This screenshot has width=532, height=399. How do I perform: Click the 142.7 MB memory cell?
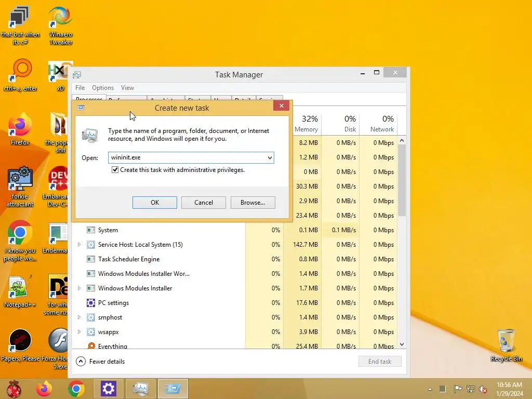pyautogui.click(x=303, y=245)
